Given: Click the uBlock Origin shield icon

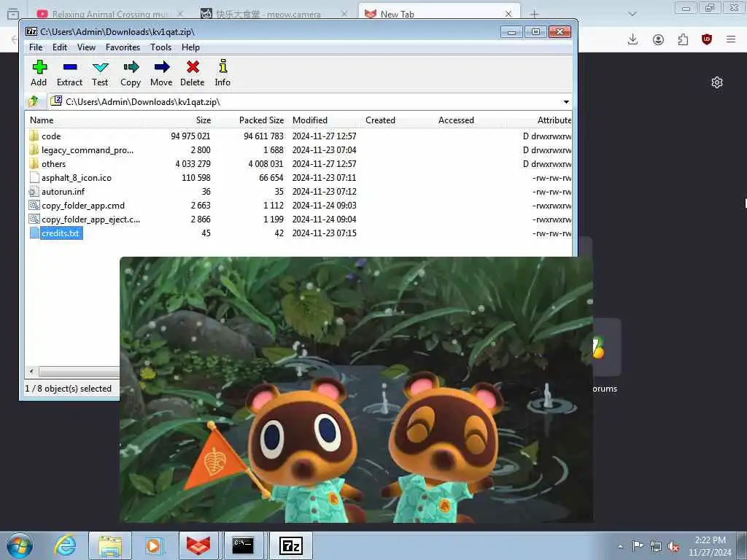Looking at the screenshot, I should click(x=707, y=39).
